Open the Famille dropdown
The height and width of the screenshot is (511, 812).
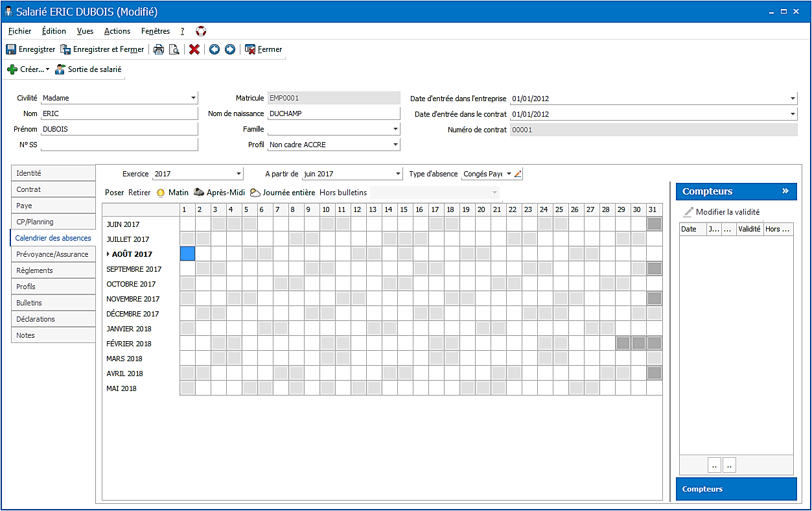[395, 129]
